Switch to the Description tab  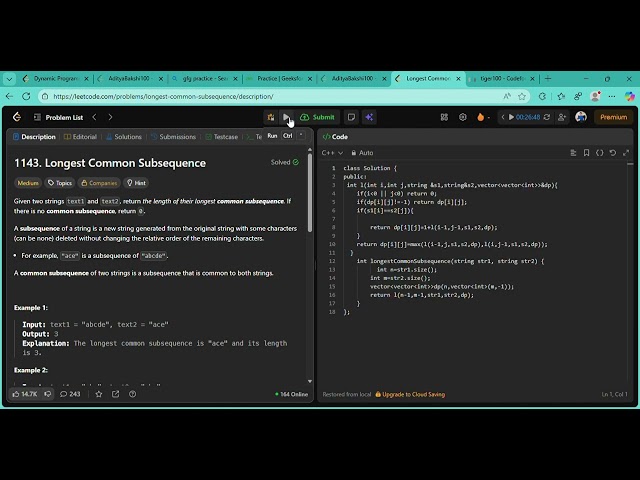[x=34, y=137]
